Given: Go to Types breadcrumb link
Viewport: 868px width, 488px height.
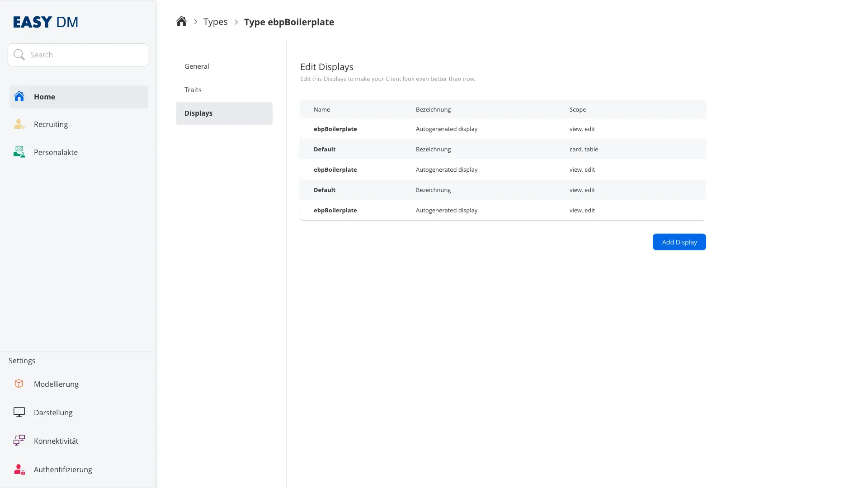Looking at the screenshot, I should coord(215,22).
